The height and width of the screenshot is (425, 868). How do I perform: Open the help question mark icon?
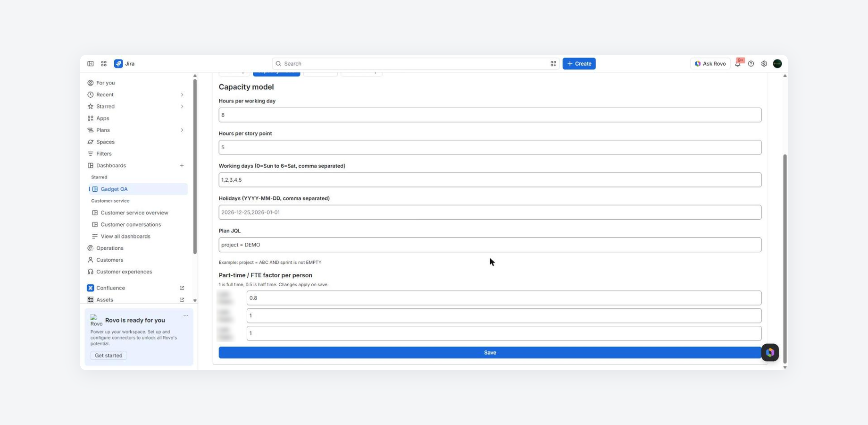pos(751,64)
